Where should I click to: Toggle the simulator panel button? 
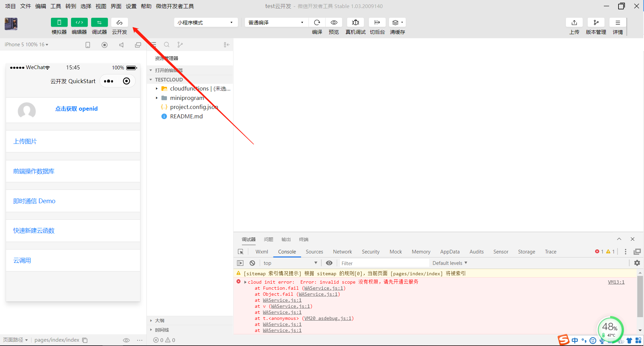[59, 22]
